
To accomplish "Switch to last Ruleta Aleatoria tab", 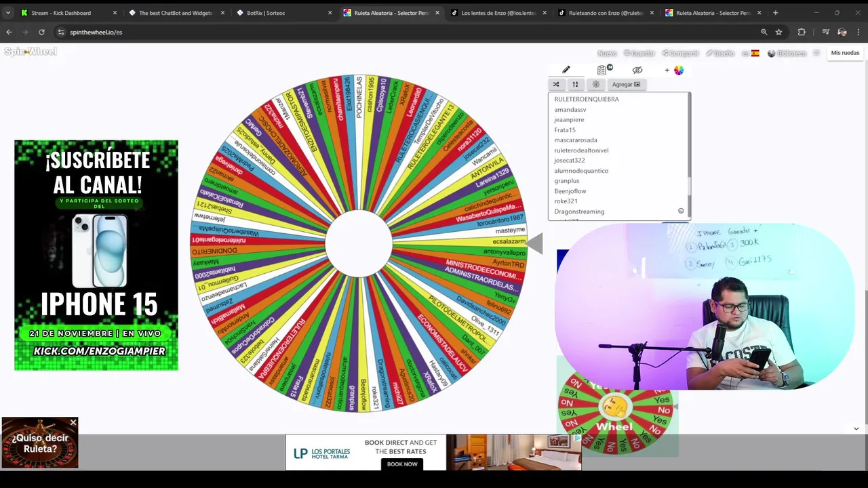I will [x=713, y=13].
